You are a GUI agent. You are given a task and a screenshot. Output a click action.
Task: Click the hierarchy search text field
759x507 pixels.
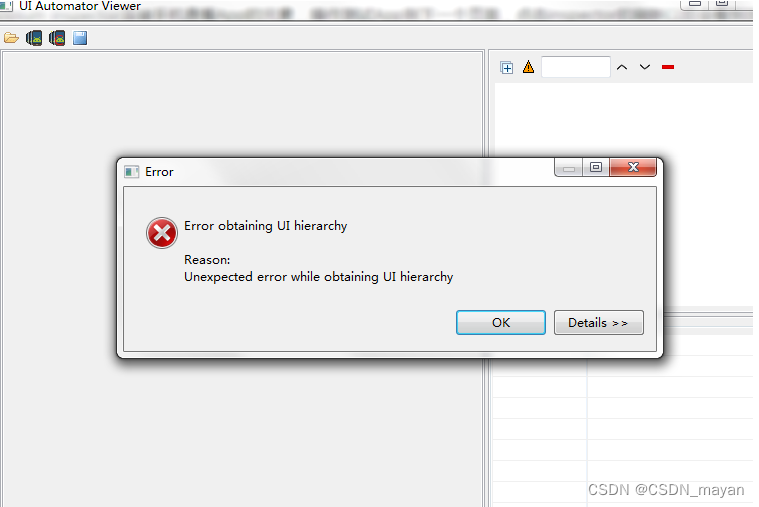tap(576, 67)
